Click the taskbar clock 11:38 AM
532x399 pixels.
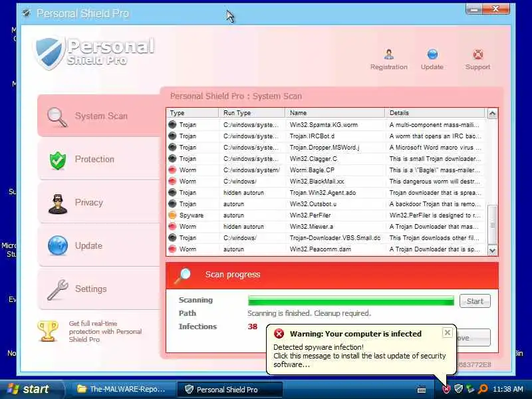pyautogui.click(x=508, y=389)
